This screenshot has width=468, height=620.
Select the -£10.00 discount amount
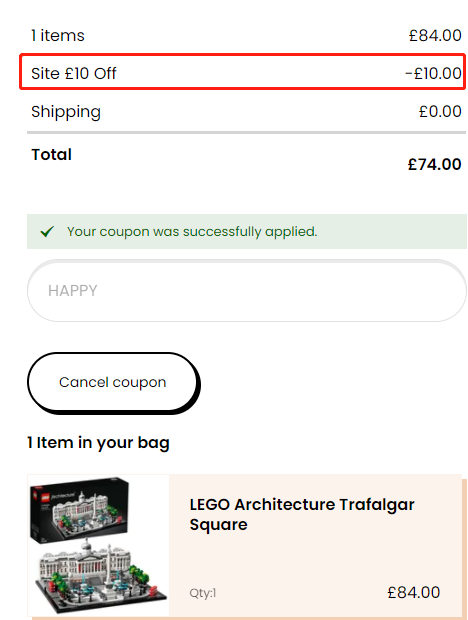pos(433,74)
